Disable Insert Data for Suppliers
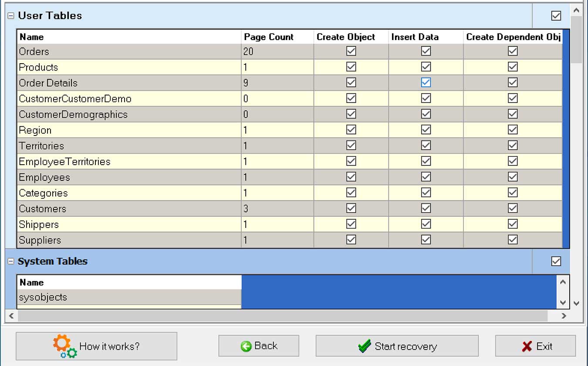 point(426,240)
